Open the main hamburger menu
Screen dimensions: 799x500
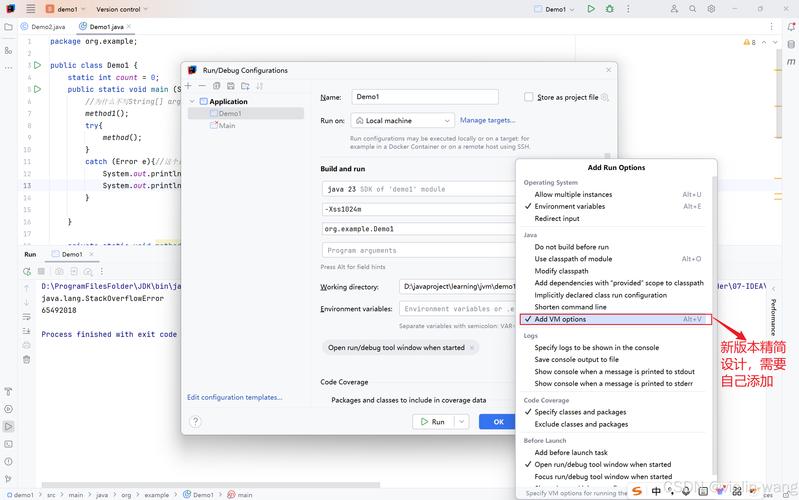coord(31,9)
